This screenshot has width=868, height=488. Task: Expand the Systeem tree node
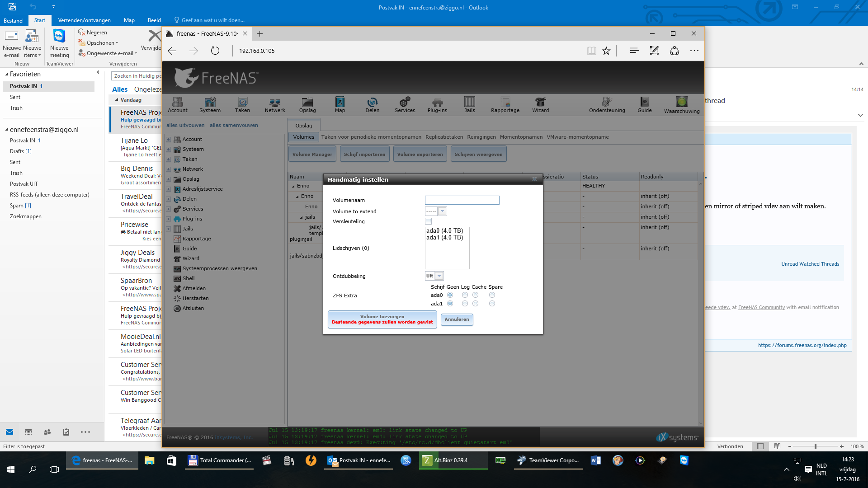pos(168,150)
